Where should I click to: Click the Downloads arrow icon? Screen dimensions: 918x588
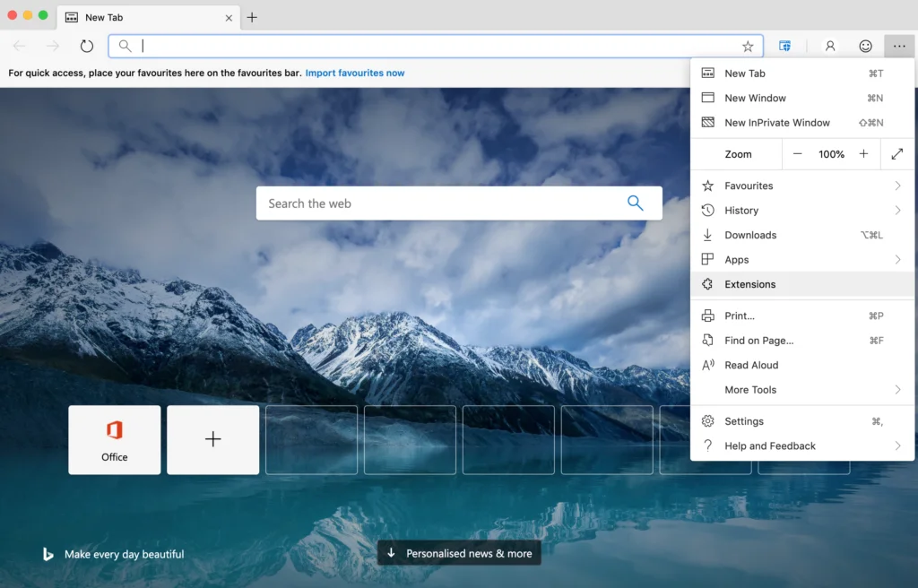(x=708, y=235)
